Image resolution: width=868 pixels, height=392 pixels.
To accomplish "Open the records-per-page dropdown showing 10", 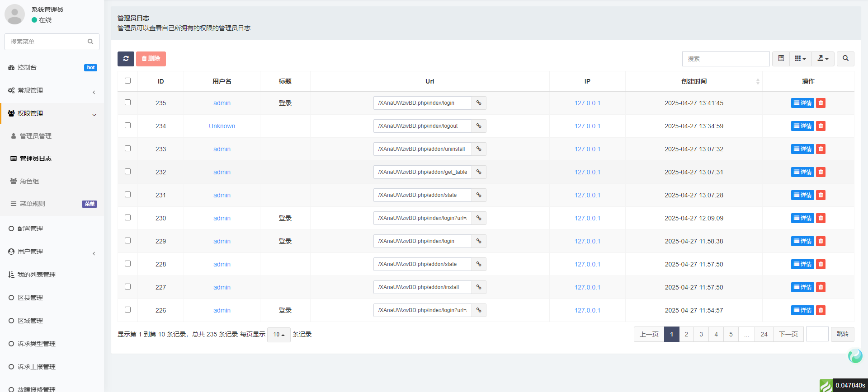I will tap(278, 335).
